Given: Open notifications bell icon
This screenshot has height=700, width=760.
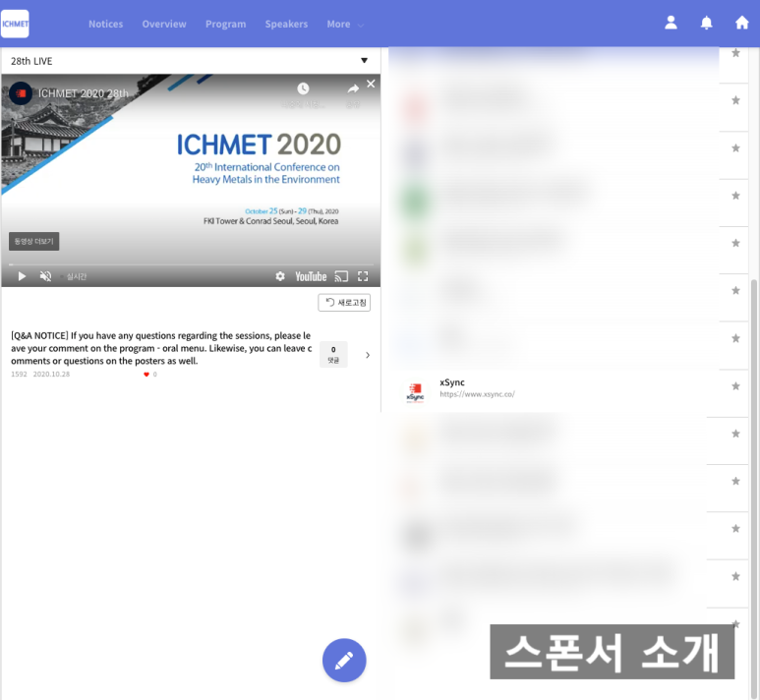Looking at the screenshot, I should click(x=706, y=23).
